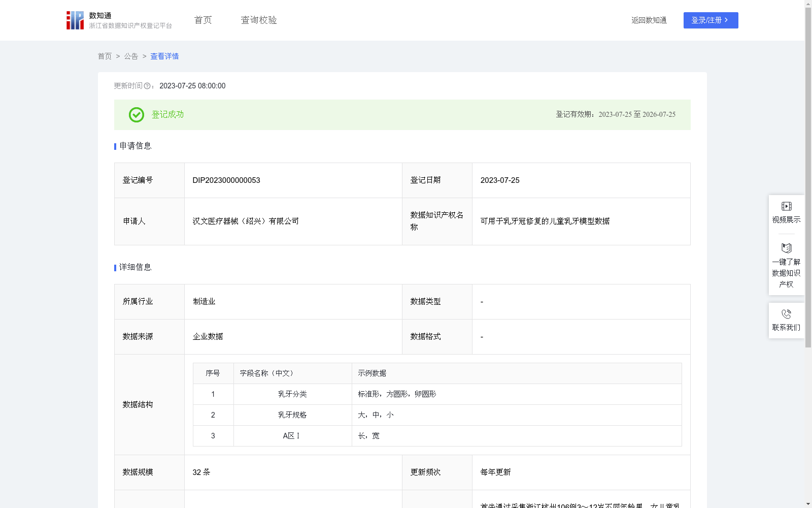Open the 首页 navigation tab
This screenshot has width=812, height=508.
203,20
